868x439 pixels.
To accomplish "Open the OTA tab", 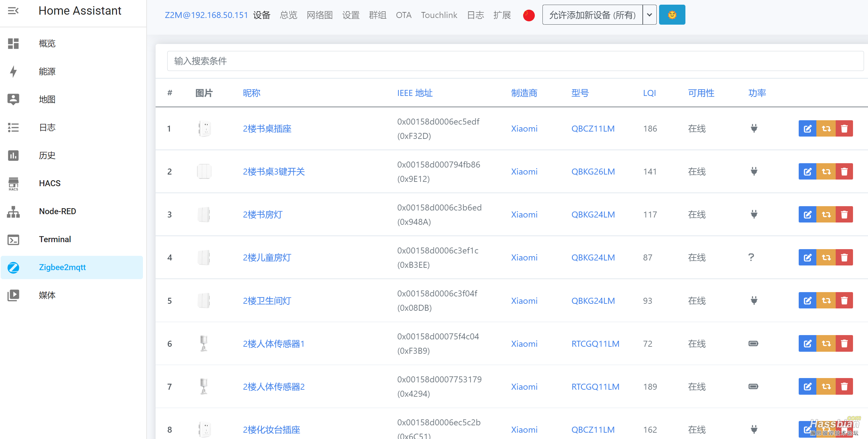I will click(x=404, y=15).
